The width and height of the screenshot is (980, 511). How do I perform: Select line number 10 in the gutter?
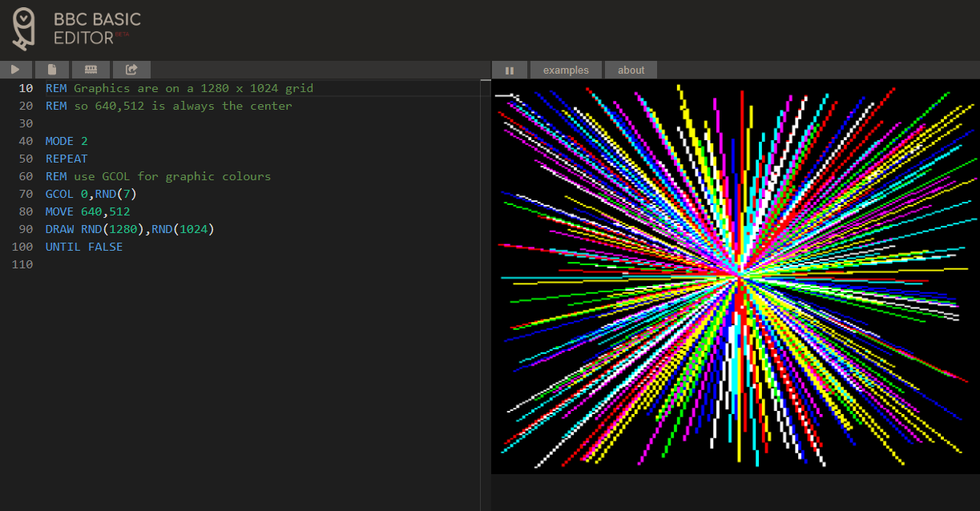coord(26,88)
